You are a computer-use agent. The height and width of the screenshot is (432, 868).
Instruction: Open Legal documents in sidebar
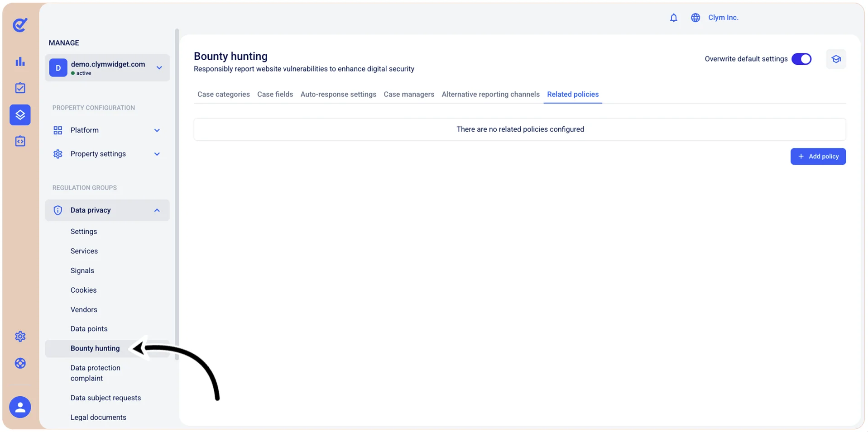coord(98,418)
